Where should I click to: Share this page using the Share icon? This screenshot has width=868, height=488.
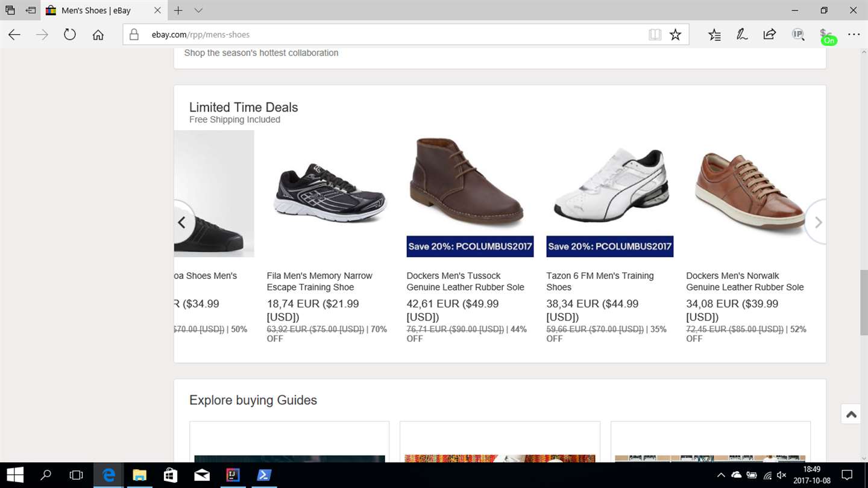click(770, 34)
